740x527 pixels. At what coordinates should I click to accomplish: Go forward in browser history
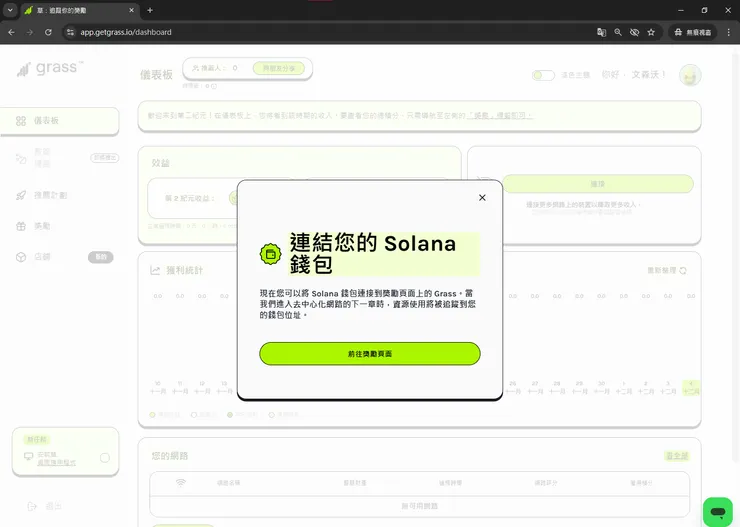click(x=30, y=32)
